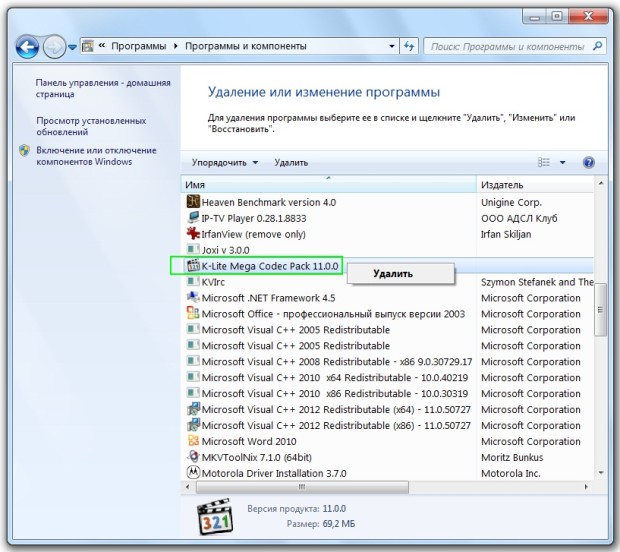The height and width of the screenshot is (552, 620).
Task: Select Программы и компоненты breadcrumb
Action: click(246, 46)
